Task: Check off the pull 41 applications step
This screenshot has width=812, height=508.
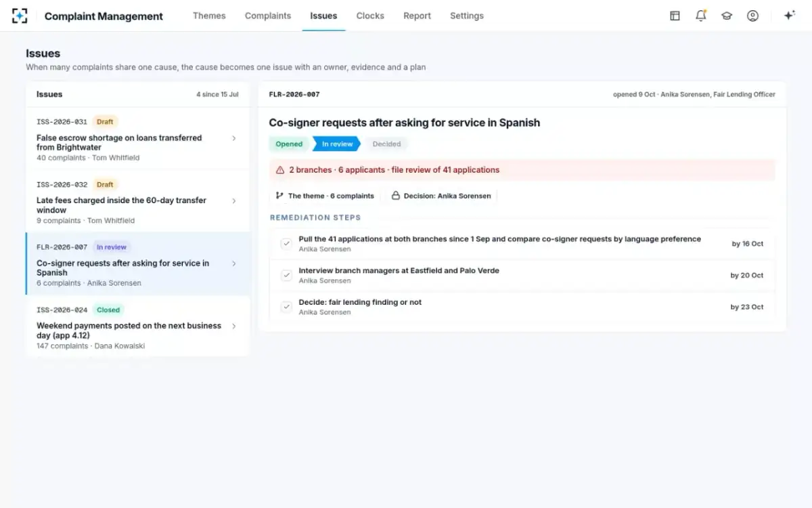Action: coord(286,243)
